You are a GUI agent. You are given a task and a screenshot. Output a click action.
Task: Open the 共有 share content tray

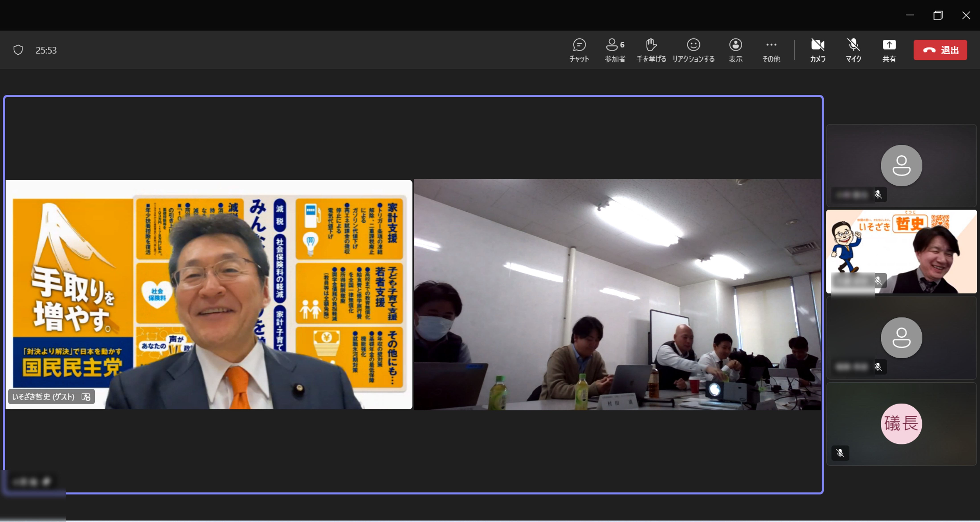coord(889,50)
